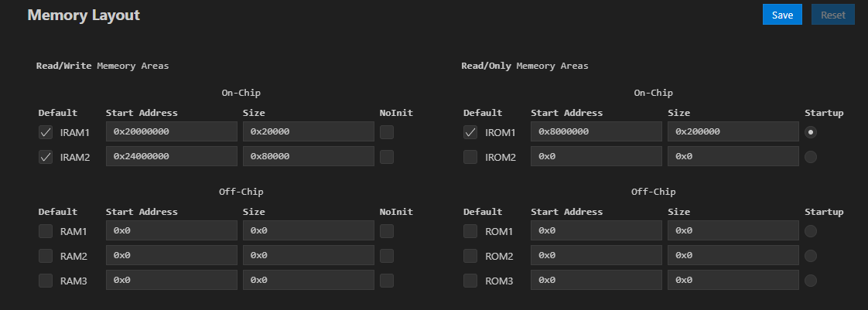Select IROM1 as the startup region
Image resolution: width=868 pixels, height=310 pixels.
pos(811,132)
